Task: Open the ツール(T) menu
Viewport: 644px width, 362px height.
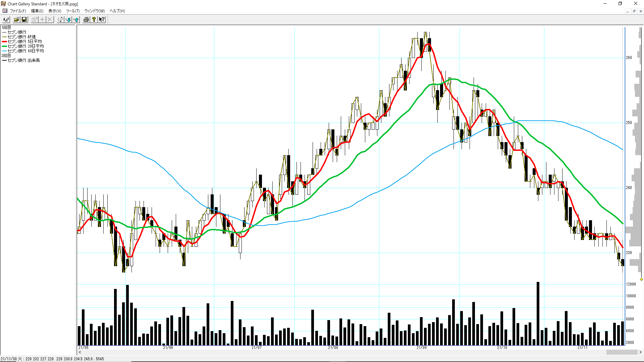Action: [73, 11]
